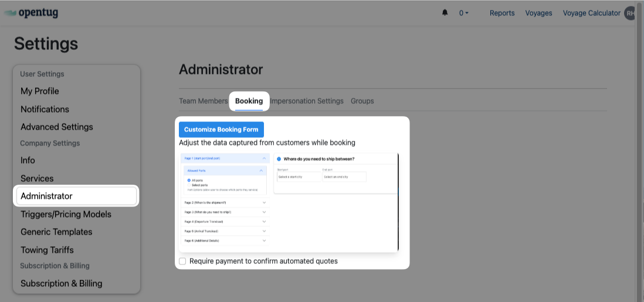Viewport: 644px width, 302px height.
Task: Enable Require payment to confirm automated quotes
Action: pyautogui.click(x=182, y=262)
